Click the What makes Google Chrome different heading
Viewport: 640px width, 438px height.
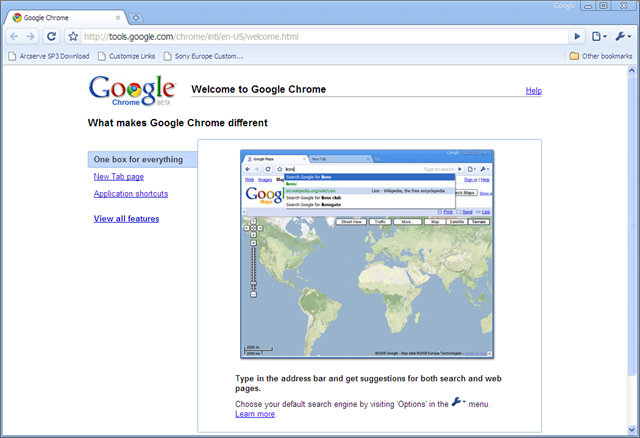pyautogui.click(x=178, y=122)
